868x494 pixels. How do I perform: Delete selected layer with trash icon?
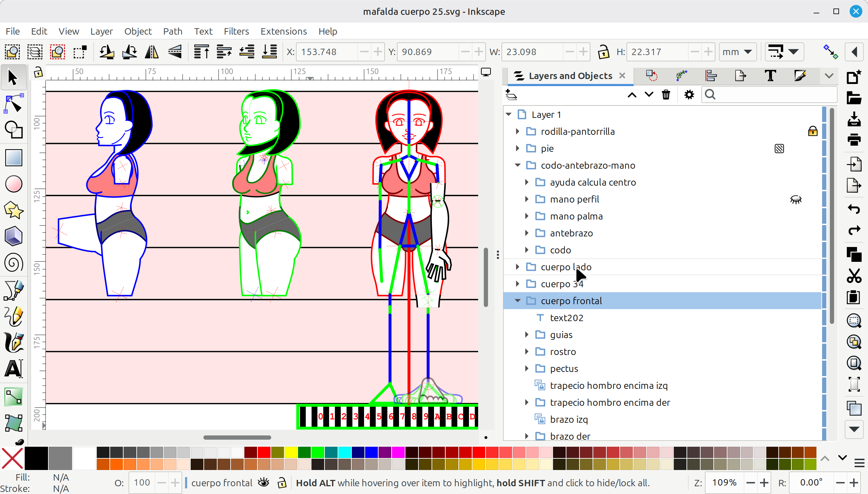(x=666, y=95)
